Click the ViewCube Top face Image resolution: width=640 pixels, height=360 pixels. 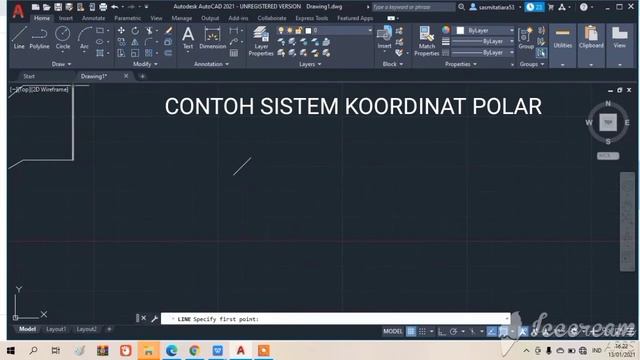click(x=608, y=122)
